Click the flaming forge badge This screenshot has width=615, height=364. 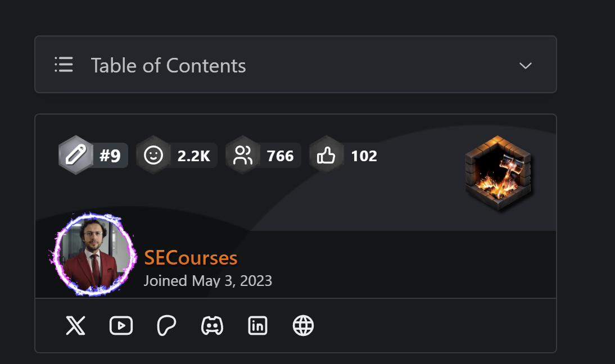498,172
